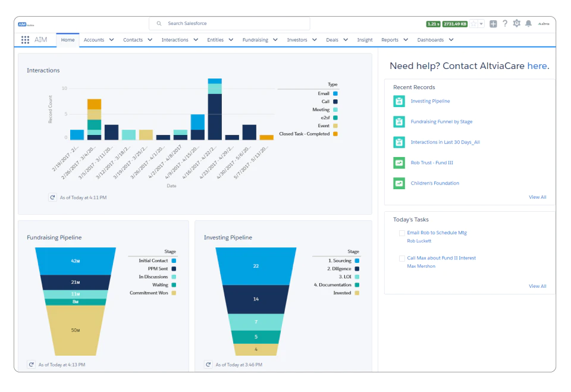Refresh the Interactions chart

52,197
